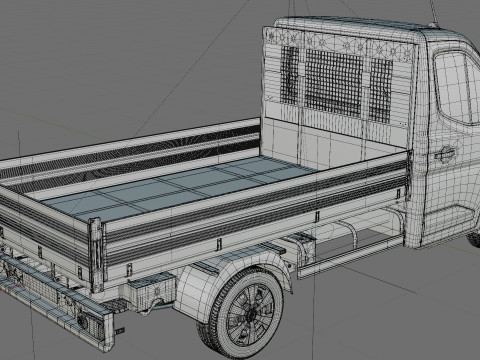
Task: Click the round tail light on rear bumper
Action: coord(82,321)
